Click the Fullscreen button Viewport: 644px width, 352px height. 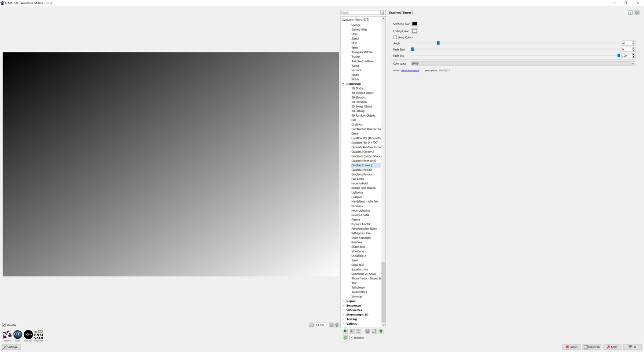pyautogui.click(x=592, y=347)
